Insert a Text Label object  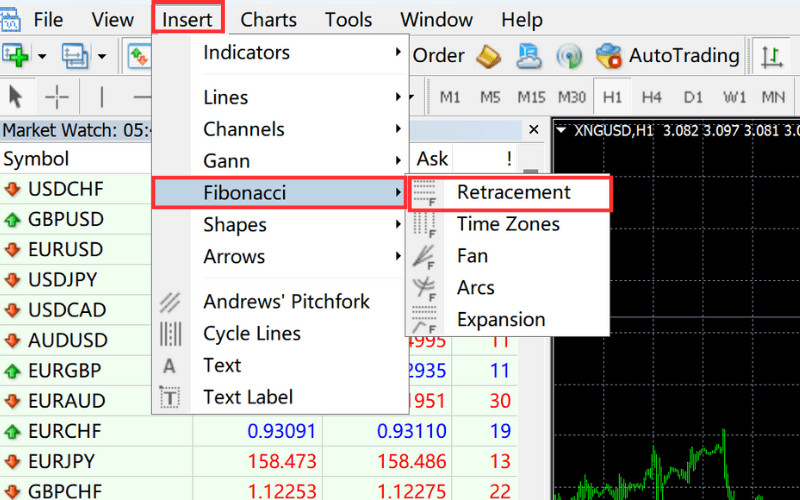click(x=248, y=397)
